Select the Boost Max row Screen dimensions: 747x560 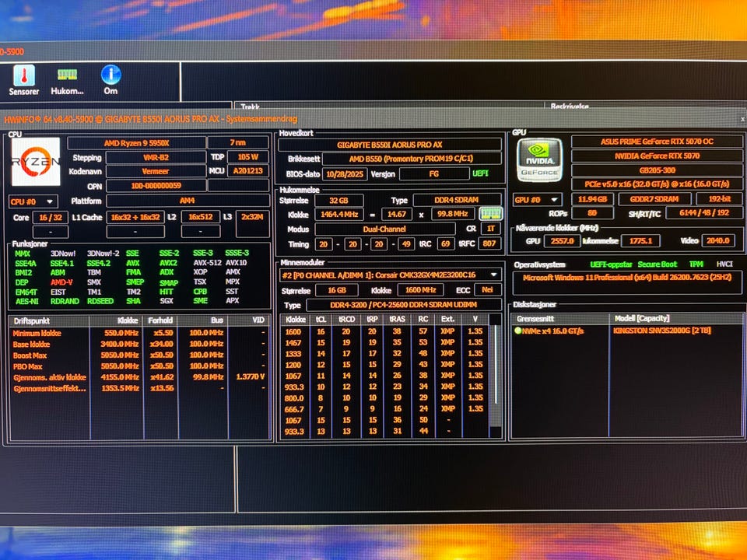[x=139, y=355]
